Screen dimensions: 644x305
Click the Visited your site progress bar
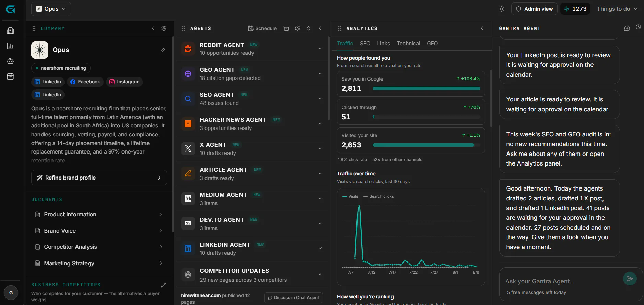pos(426,145)
